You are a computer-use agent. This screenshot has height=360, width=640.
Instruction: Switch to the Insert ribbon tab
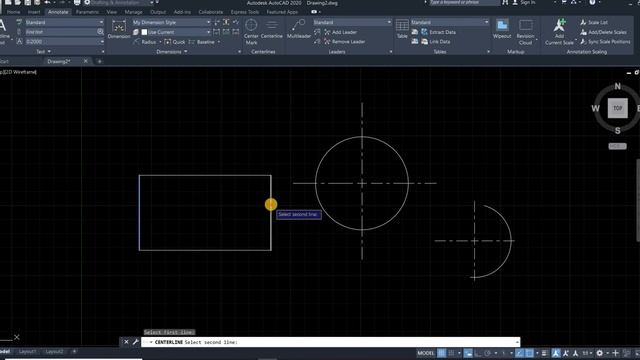click(34, 12)
